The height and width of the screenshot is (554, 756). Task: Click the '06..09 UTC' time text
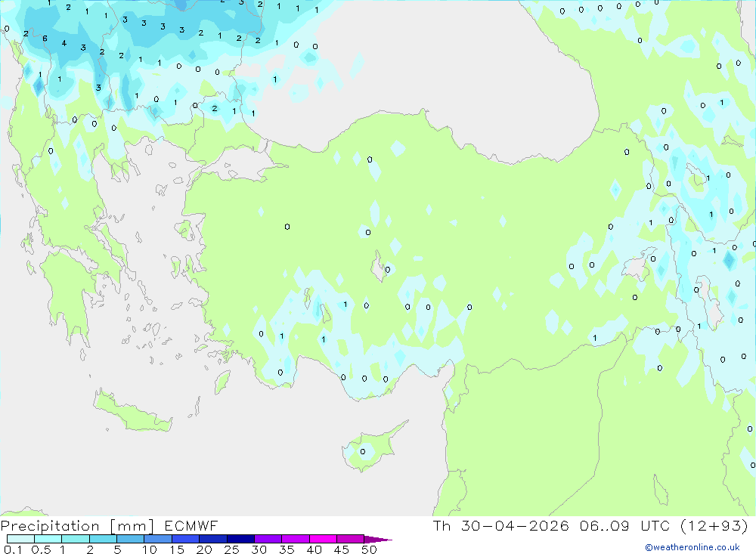[x=625, y=525]
